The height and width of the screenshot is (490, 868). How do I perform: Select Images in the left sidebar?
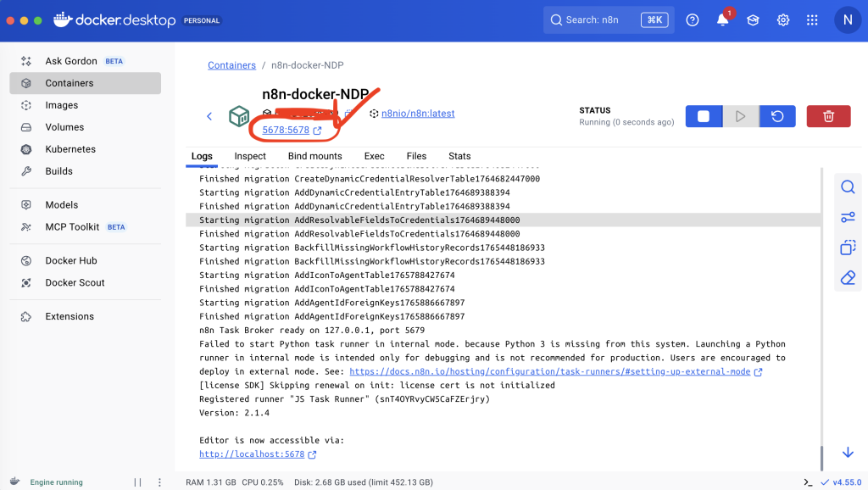[61, 105]
